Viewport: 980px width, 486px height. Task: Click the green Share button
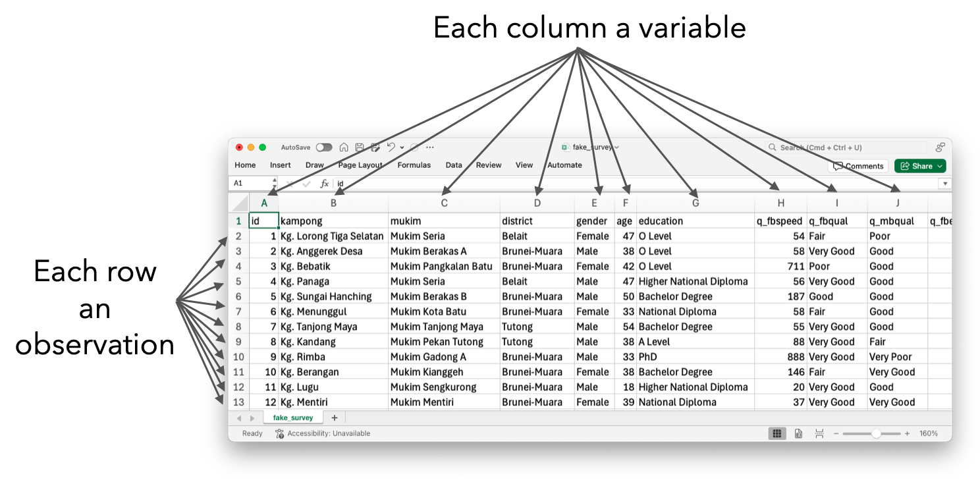(920, 166)
